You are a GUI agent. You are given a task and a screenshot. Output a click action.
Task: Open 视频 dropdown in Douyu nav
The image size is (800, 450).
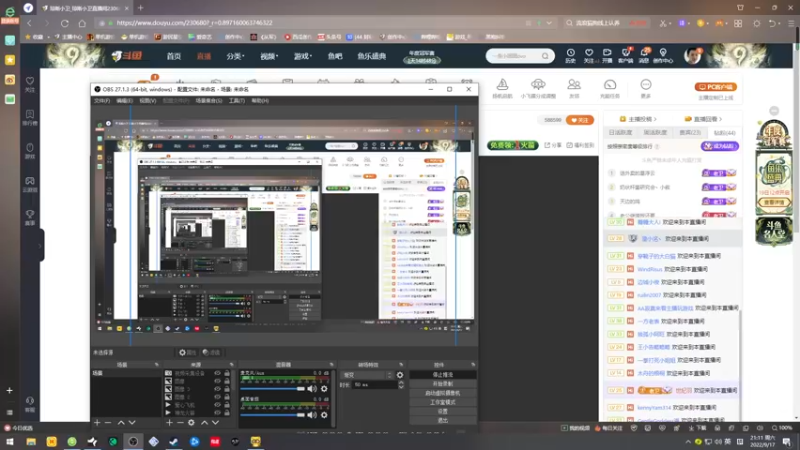(x=269, y=56)
